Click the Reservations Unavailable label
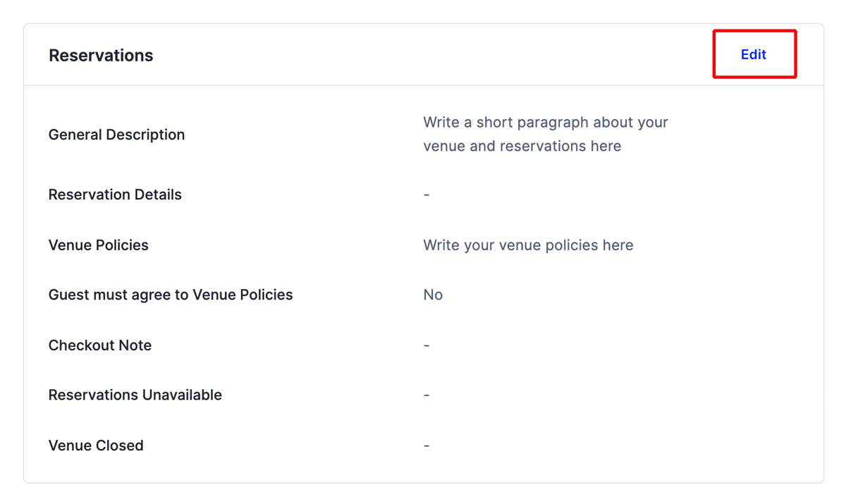This screenshot has width=846, height=504. click(x=135, y=395)
